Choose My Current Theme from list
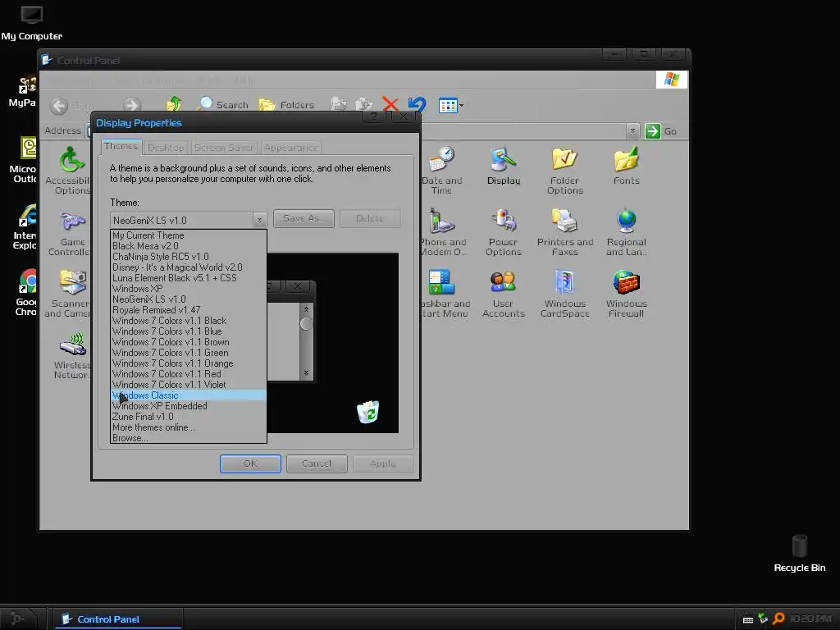840x630 pixels. click(x=188, y=235)
